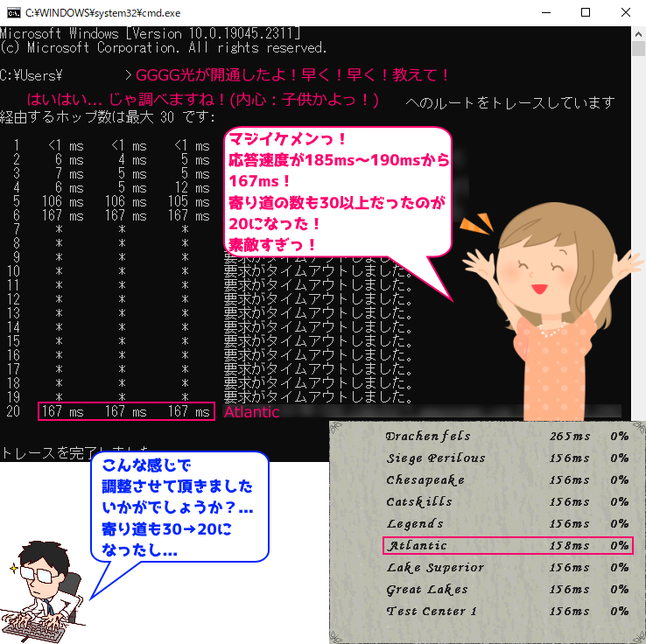646x644 pixels.
Task: Click the cmd.exe window title text
Action: 103,13
